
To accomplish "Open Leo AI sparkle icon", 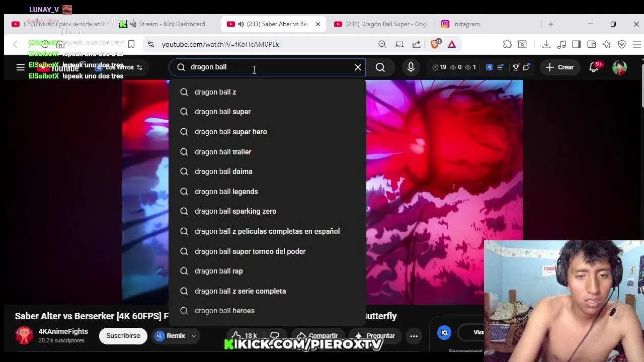I will pyautogui.click(x=607, y=44).
